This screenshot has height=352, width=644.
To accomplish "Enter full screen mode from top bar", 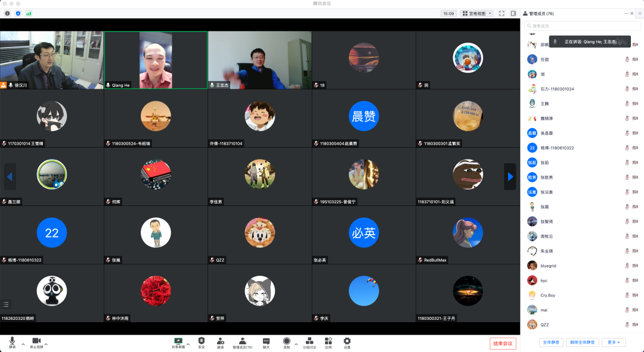I will pyautogui.click(x=501, y=13).
